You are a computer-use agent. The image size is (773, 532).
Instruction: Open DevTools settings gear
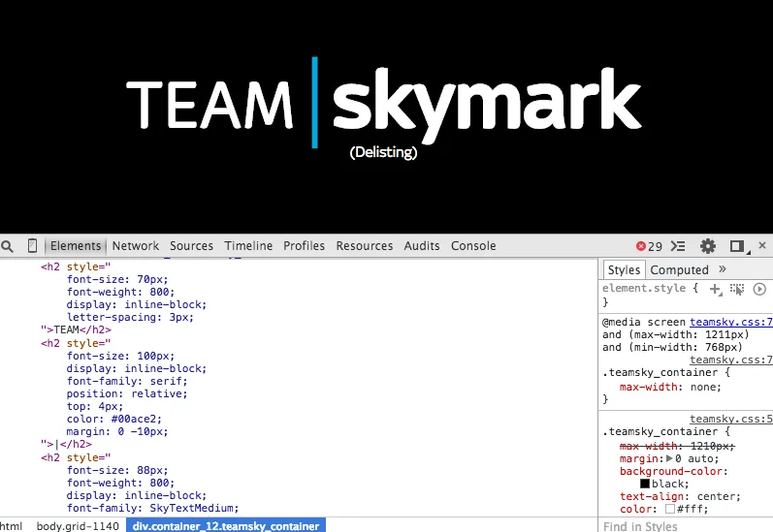pos(708,246)
